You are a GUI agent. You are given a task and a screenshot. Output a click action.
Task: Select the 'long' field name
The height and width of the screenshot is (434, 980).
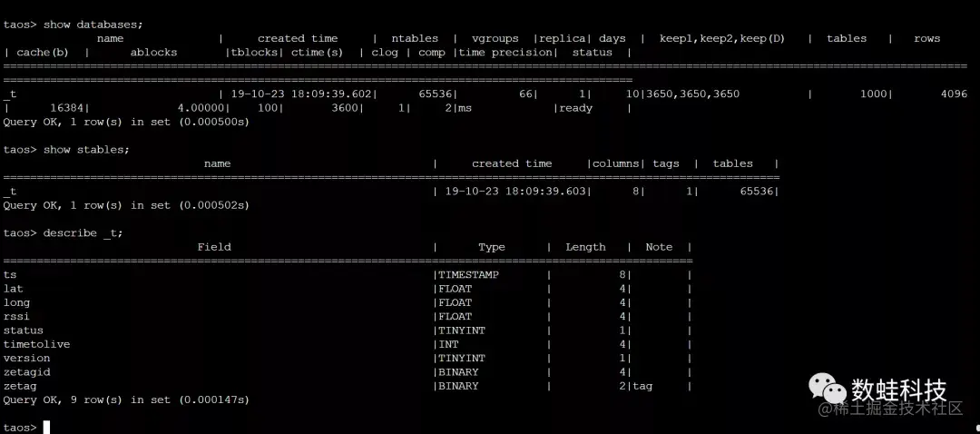click(17, 302)
